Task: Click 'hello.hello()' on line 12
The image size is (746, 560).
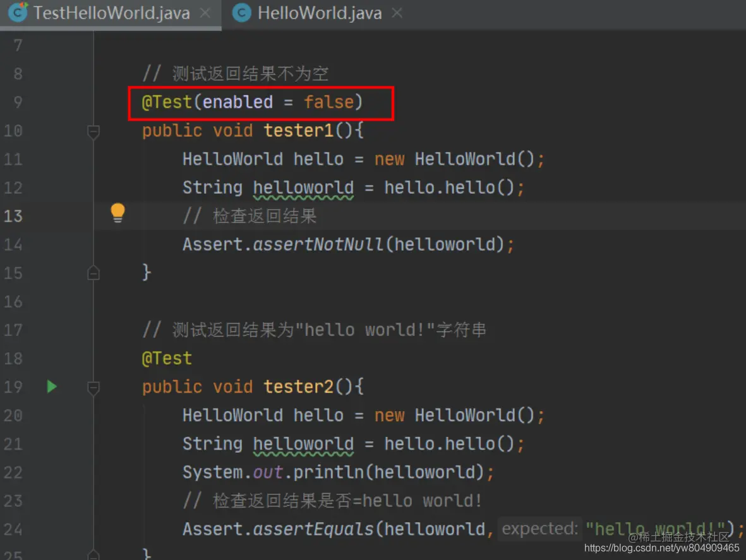Action: 449,188
